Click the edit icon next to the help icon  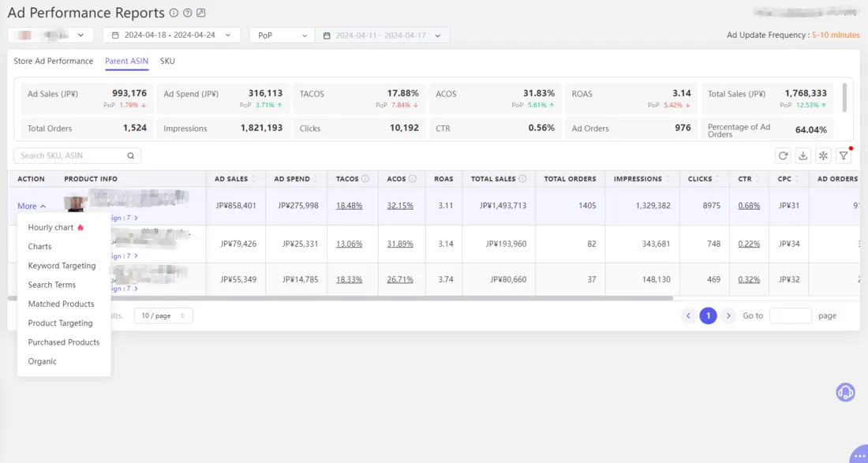[x=200, y=13]
